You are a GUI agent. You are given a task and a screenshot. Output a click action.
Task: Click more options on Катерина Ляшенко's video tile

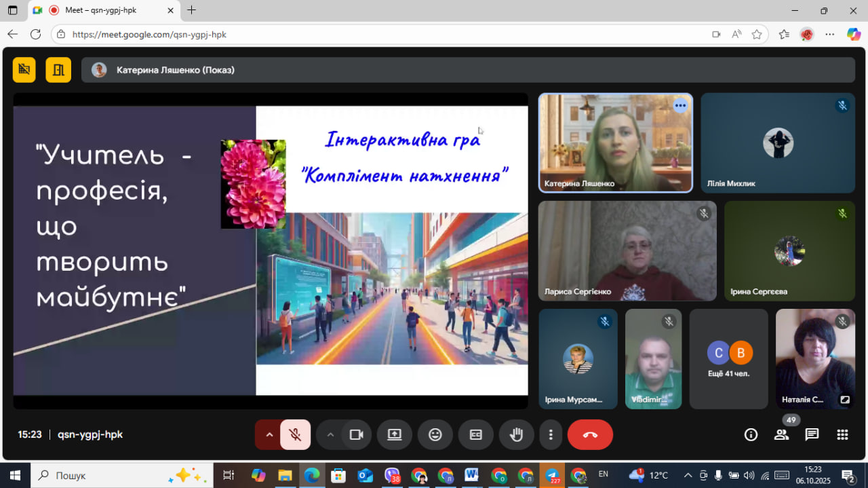680,106
